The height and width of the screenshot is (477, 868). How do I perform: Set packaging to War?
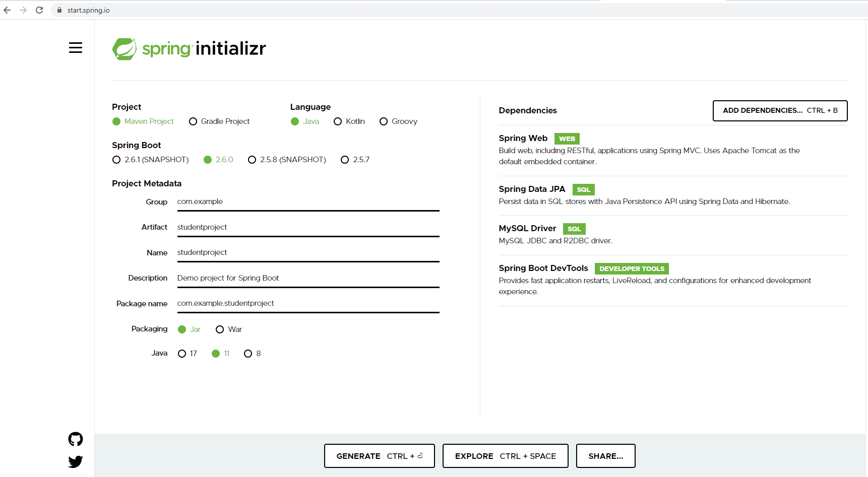pos(229,329)
